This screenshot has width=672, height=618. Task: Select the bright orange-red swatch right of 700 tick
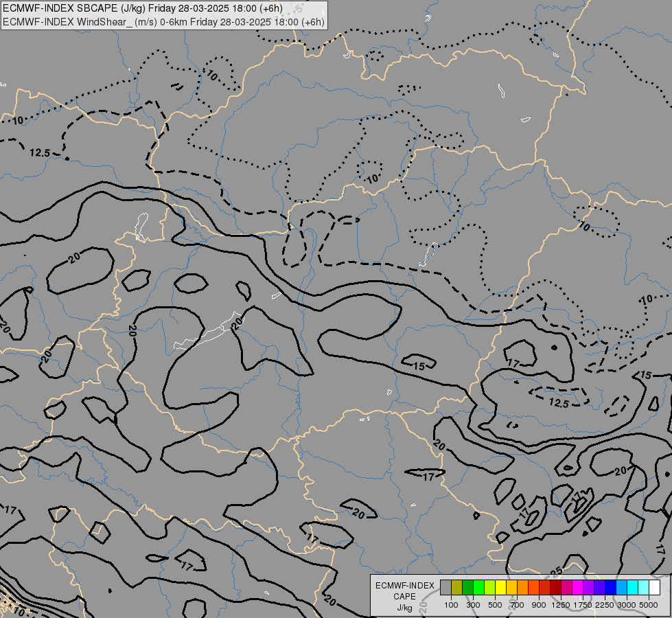[533, 587]
